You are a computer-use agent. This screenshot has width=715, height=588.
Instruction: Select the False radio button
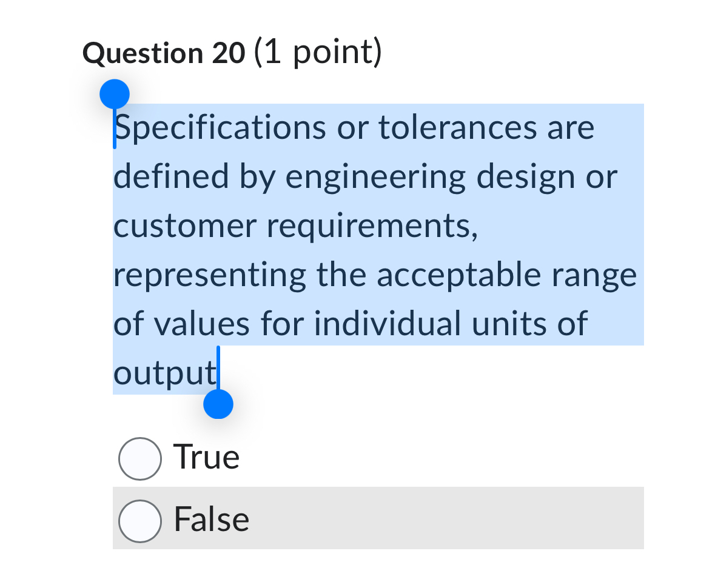[139, 520]
